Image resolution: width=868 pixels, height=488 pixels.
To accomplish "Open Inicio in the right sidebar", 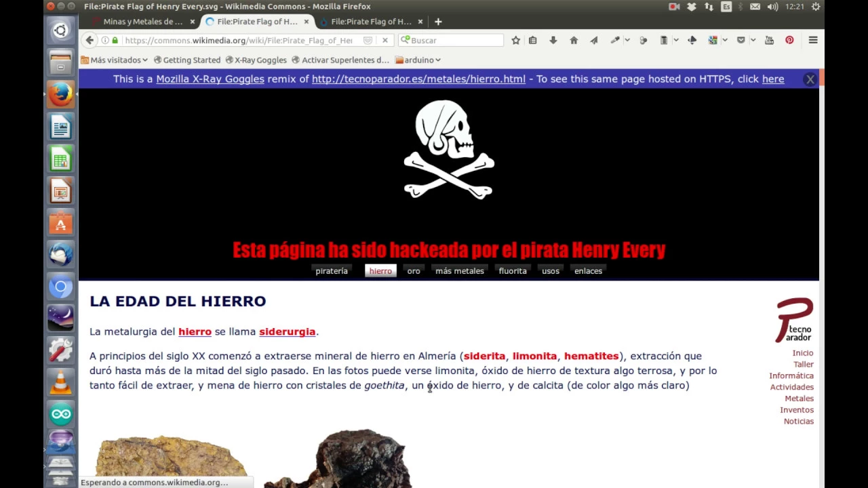I will [803, 353].
